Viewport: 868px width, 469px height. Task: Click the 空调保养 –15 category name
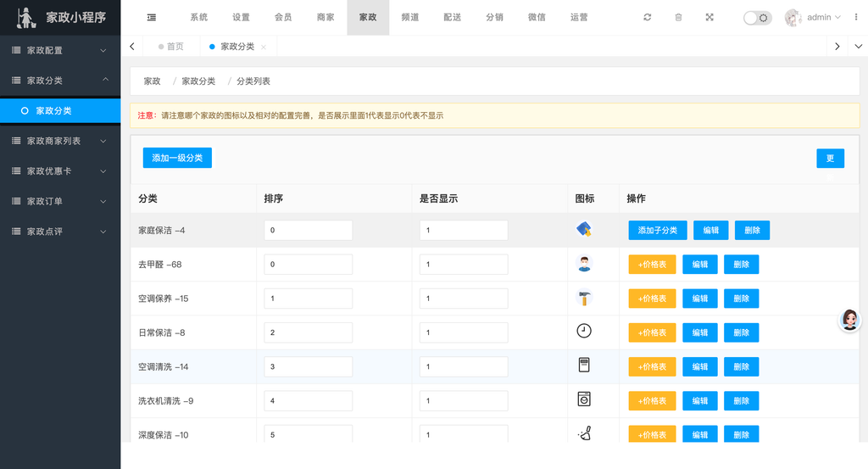164,299
